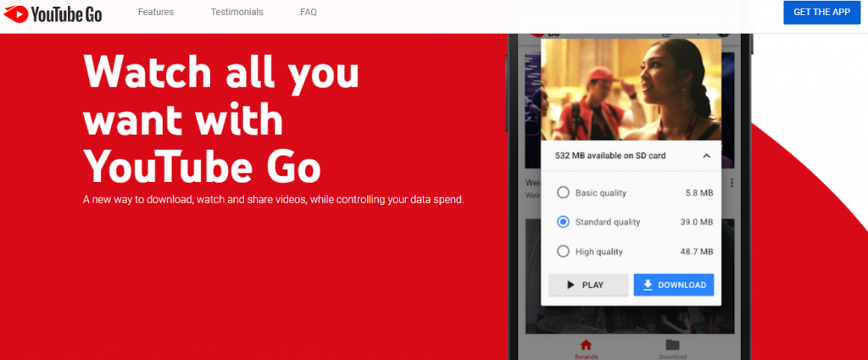Screen dimensions: 868x360
Task: Collapse the SD card storage chevron
Action: tap(706, 156)
